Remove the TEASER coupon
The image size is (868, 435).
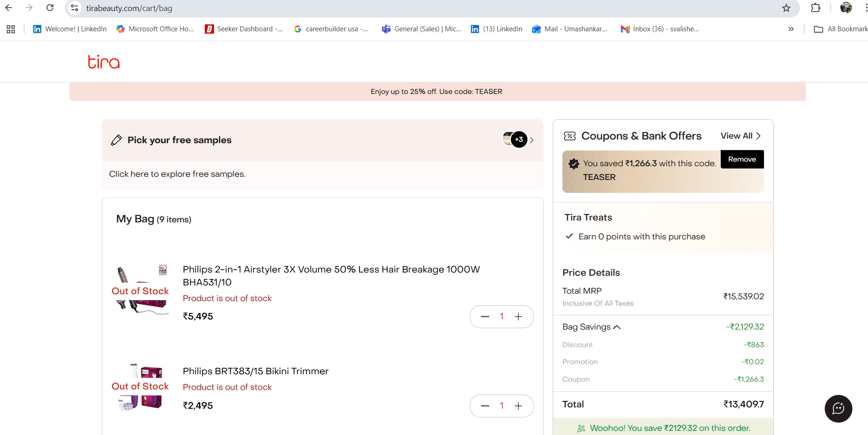[742, 159]
